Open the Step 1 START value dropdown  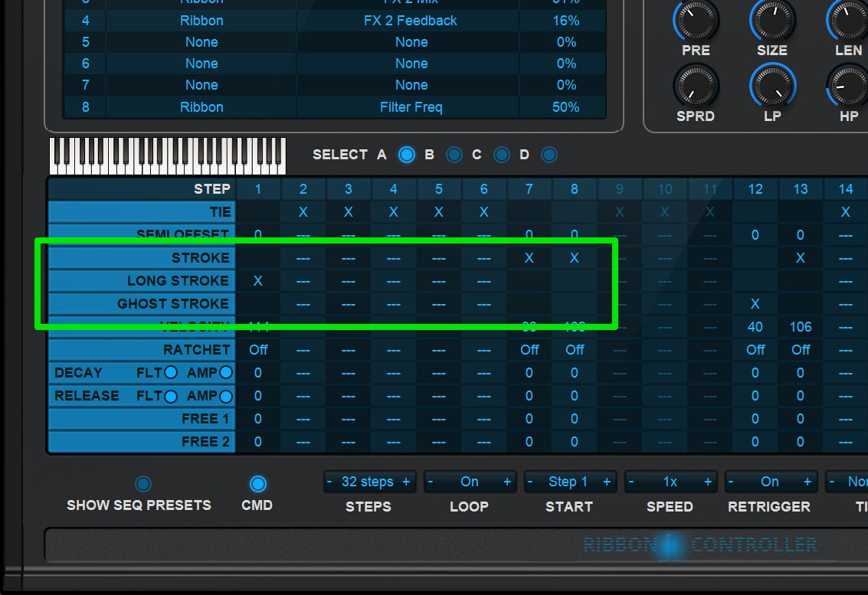click(x=568, y=482)
